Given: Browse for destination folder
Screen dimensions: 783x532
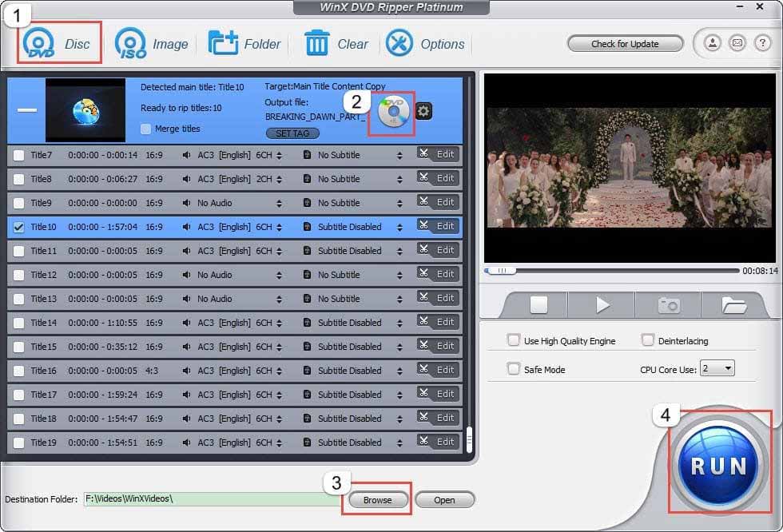Looking at the screenshot, I should point(377,499).
